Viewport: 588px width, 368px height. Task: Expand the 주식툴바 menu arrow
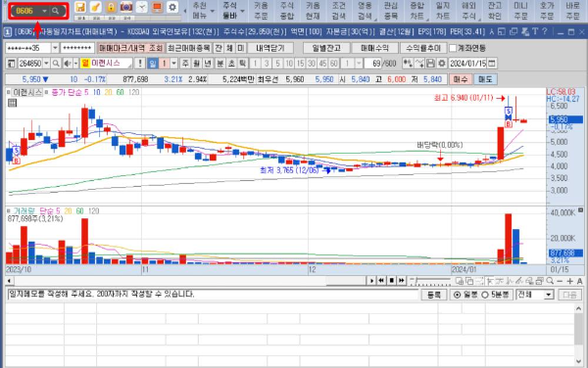pyautogui.click(x=243, y=11)
